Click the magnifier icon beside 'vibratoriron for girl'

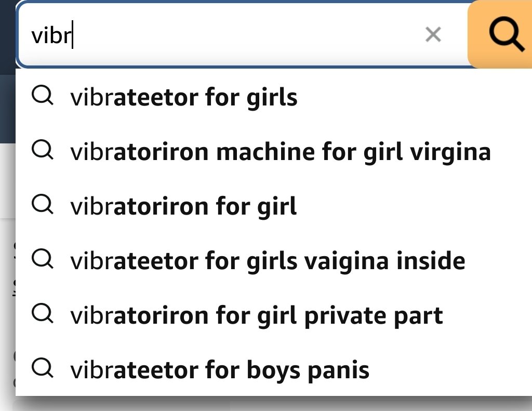[43, 205]
